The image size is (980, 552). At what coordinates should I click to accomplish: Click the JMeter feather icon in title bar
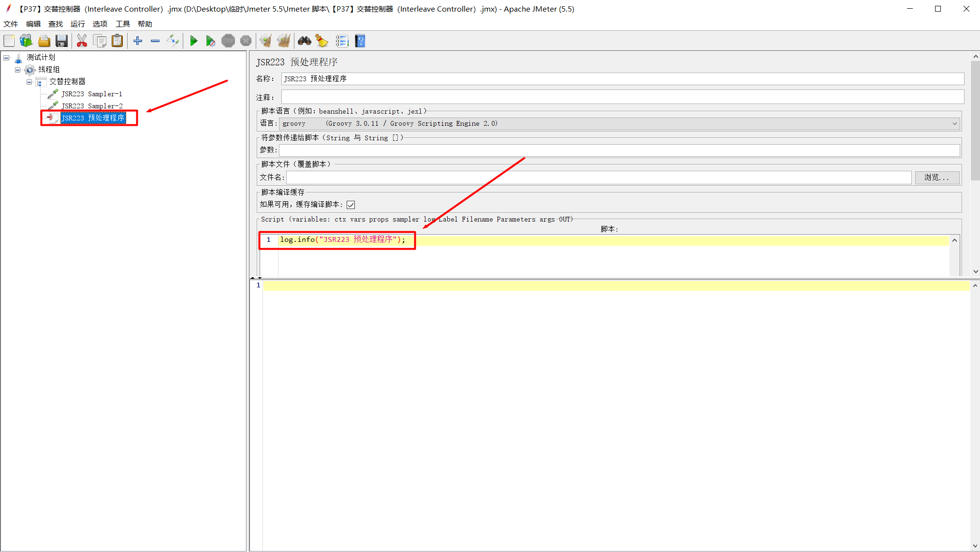click(8, 8)
